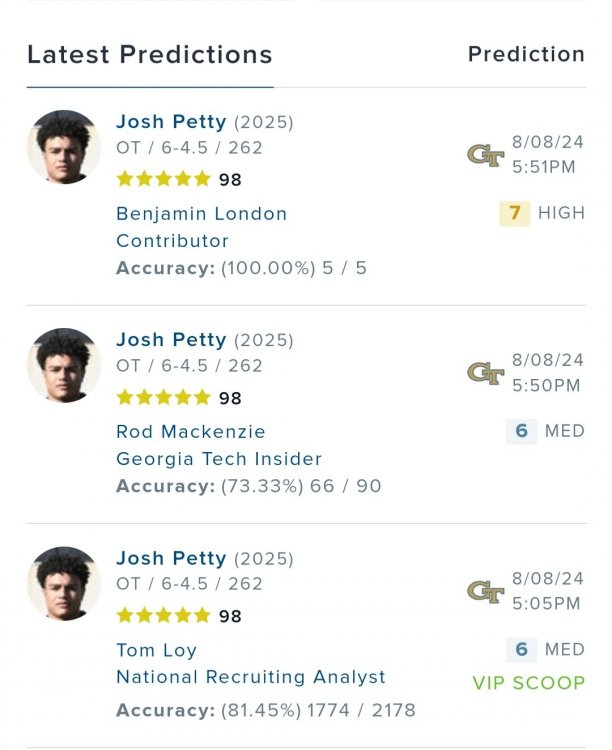This screenshot has width=612, height=750.
Task: Select the yellow 7 HIGH confidence badge
Action: click(x=515, y=213)
